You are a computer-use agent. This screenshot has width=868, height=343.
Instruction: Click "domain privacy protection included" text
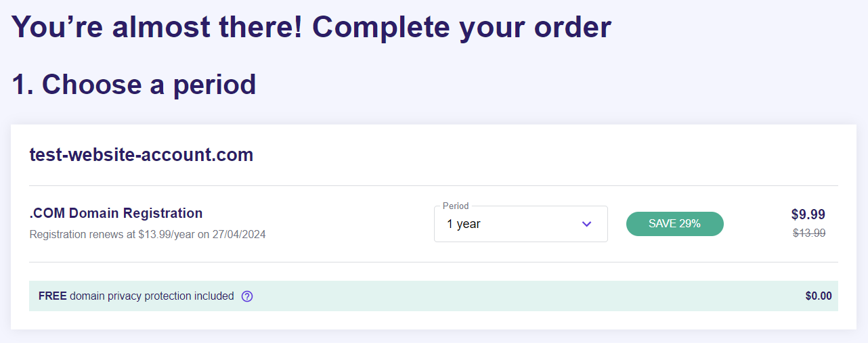[x=152, y=296]
